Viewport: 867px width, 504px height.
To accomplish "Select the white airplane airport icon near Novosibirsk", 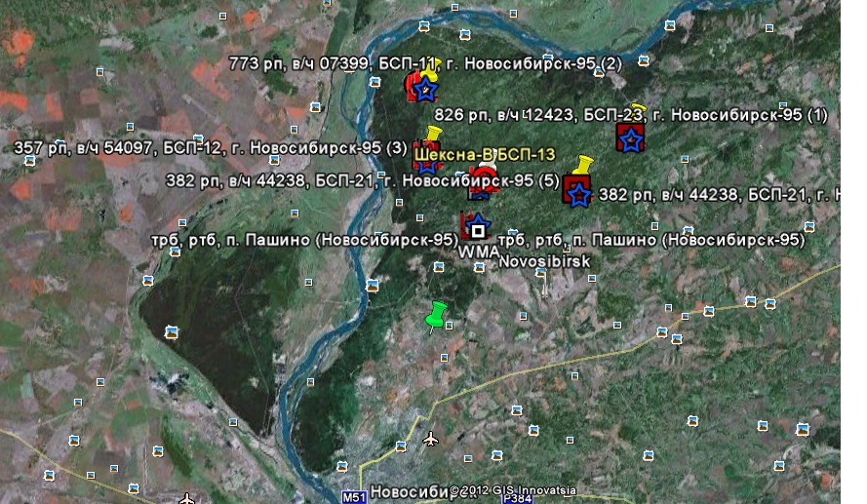I will 430,439.
